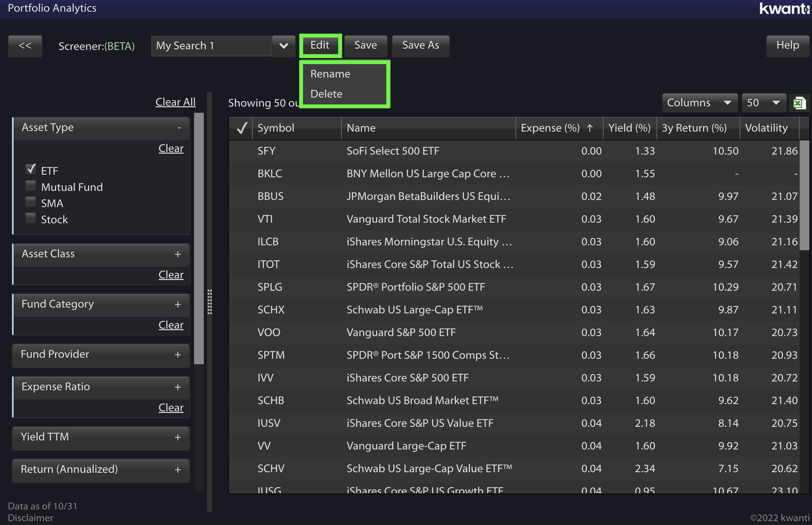Click the select-all checkmark column header
Viewport: 812px width, 525px height.
pos(242,128)
